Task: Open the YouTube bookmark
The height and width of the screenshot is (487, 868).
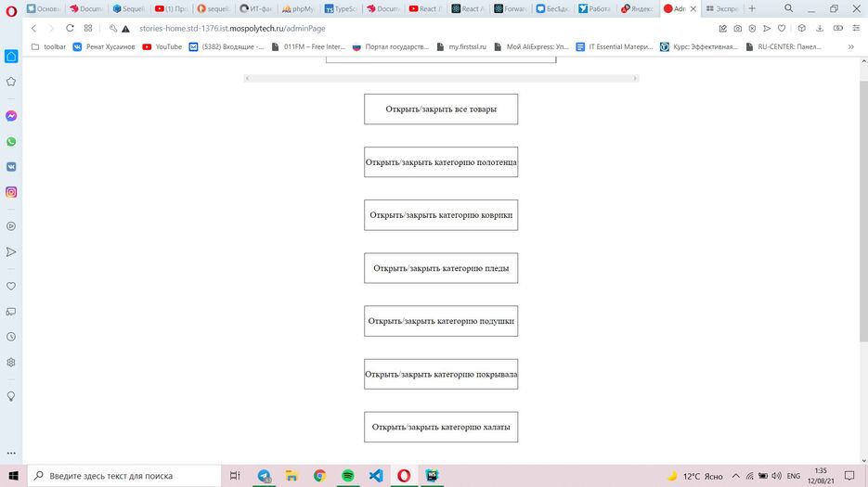Action: click(x=162, y=46)
